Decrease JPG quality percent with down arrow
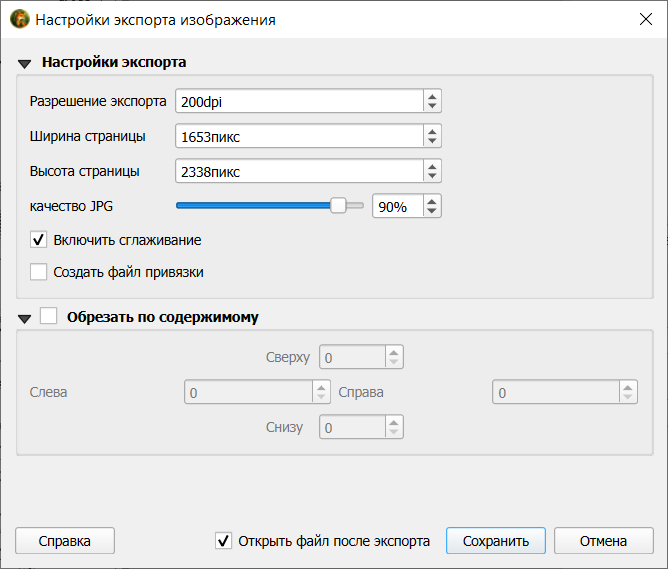The image size is (668, 569). click(x=432, y=211)
